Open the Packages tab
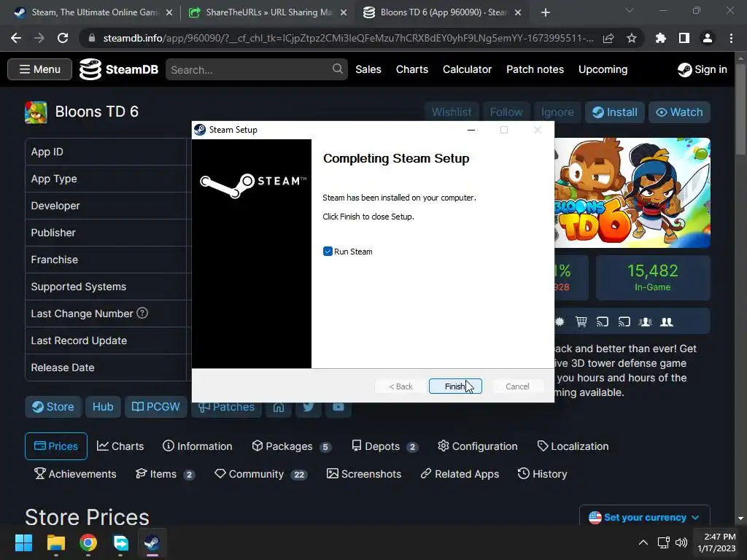Image resolution: width=747 pixels, height=560 pixels. tap(291, 446)
